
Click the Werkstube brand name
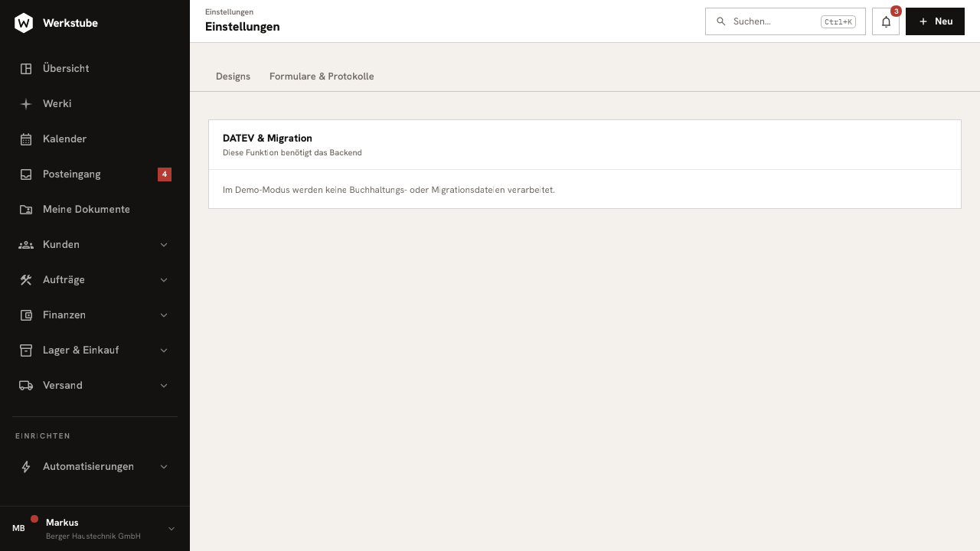click(x=70, y=23)
